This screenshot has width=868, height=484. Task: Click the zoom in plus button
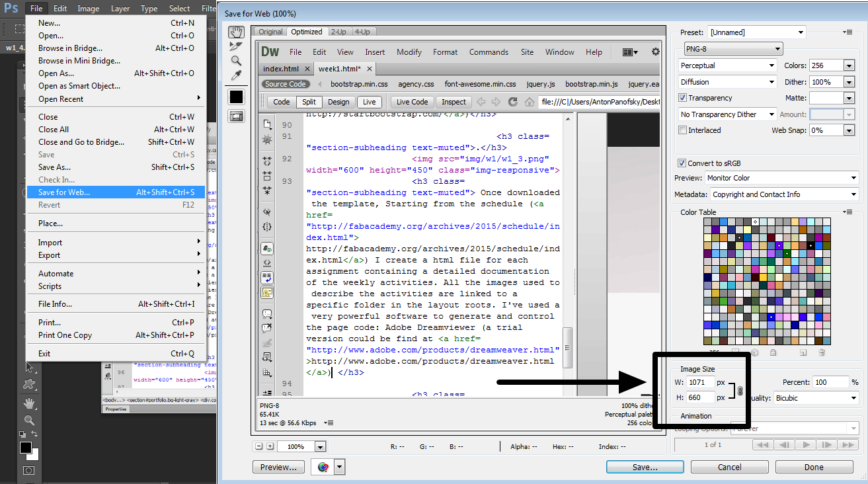[x=270, y=446]
